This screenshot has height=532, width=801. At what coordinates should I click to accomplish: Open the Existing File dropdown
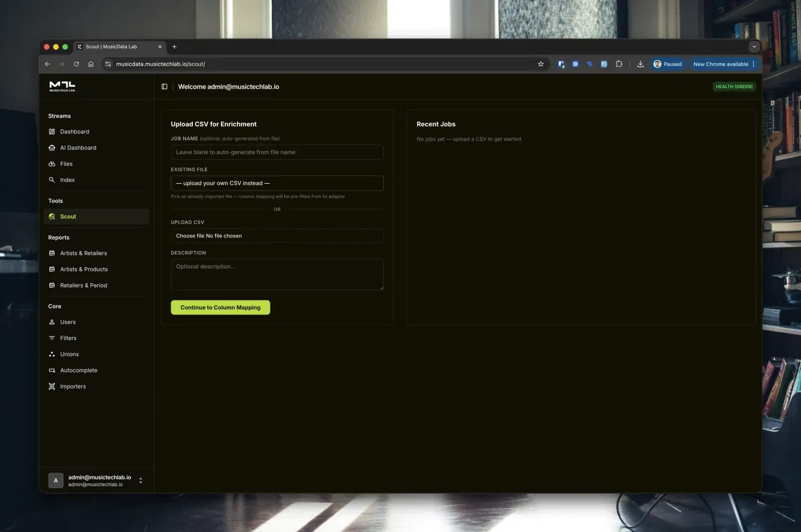click(277, 183)
